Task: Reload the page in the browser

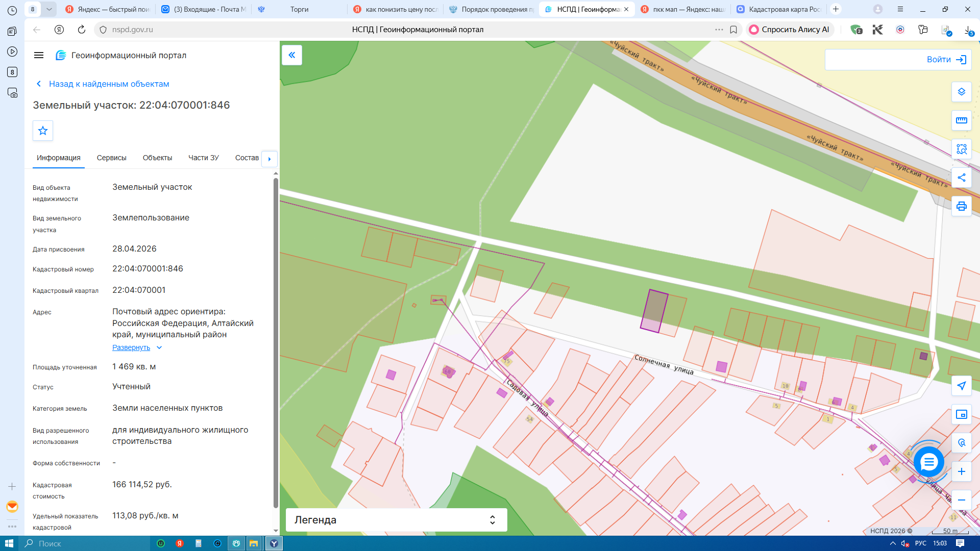Action: (x=82, y=30)
